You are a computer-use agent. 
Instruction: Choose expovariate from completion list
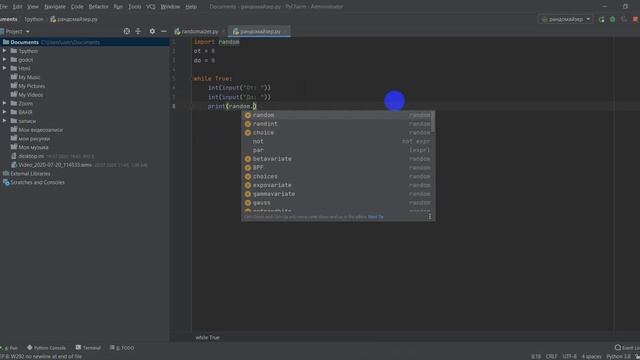[x=338, y=185]
